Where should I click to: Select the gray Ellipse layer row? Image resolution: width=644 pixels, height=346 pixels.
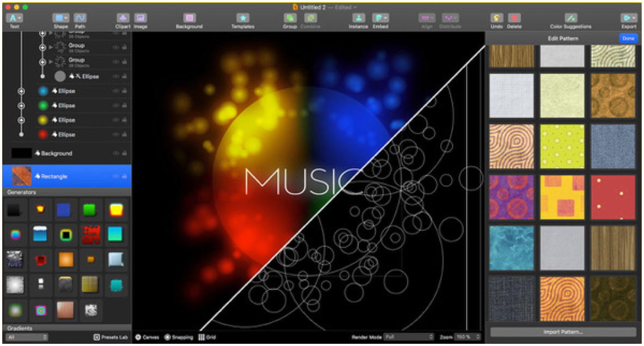pos(67,76)
